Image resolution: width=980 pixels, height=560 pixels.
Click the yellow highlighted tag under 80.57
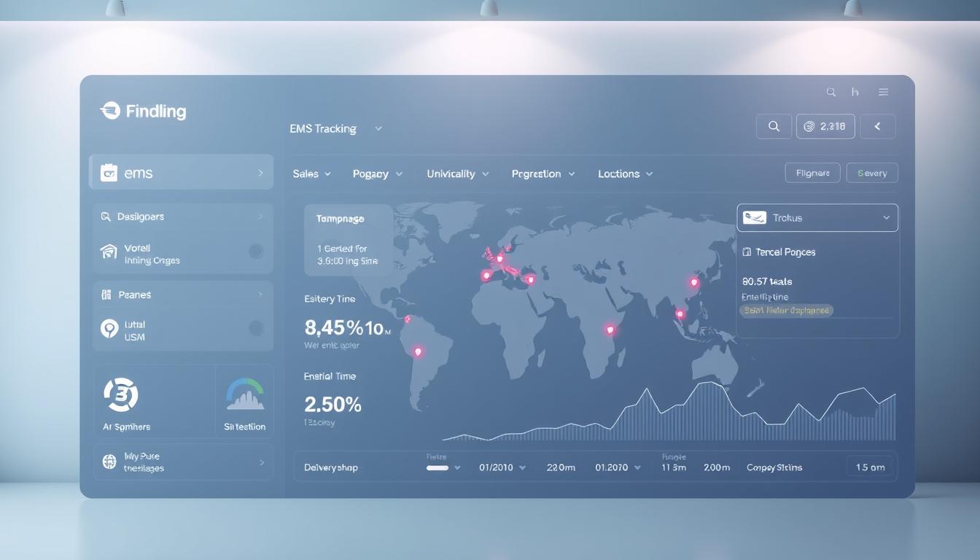tap(787, 310)
